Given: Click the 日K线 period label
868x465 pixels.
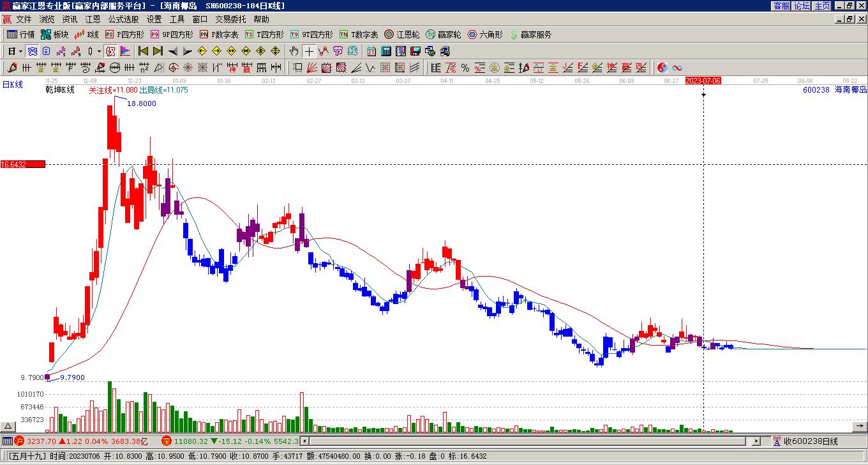Looking at the screenshot, I should tap(12, 84).
